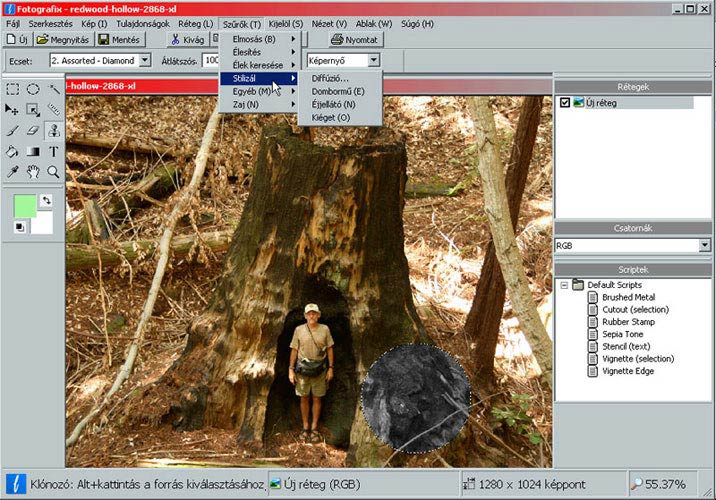This screenshot has width=716, height=500.
Task: Open the RGB channels dropdown
Action: (x=704, y=245)
